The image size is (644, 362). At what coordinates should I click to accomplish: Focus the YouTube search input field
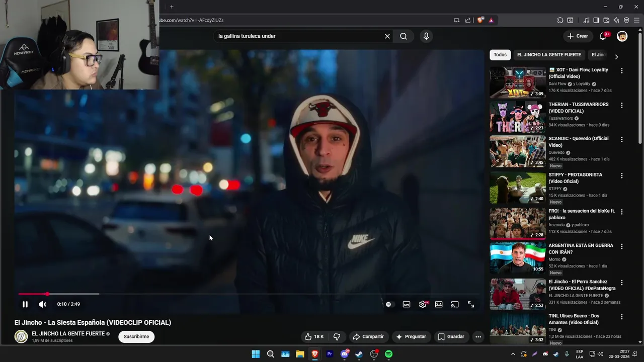[x=299, y=36]
